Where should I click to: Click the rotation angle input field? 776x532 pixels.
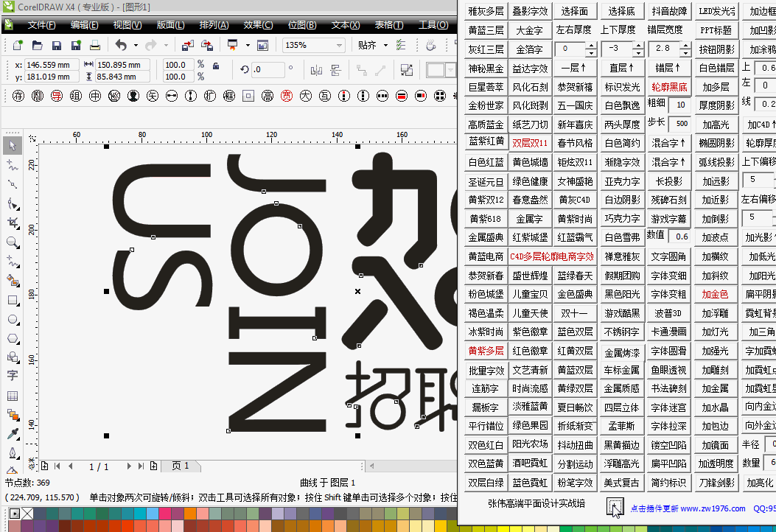click(x=268, y=70)
